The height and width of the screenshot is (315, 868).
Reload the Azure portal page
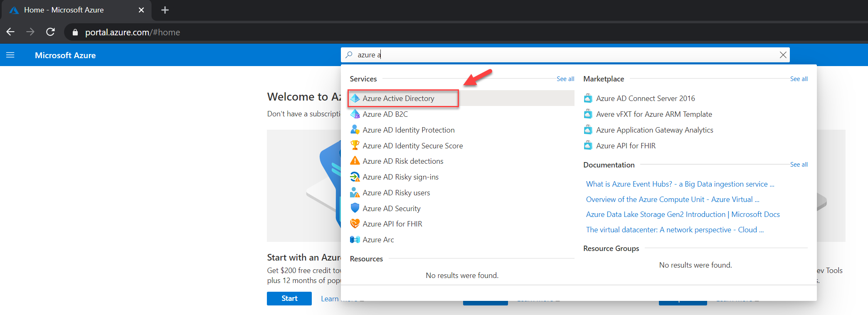point(50,32)
